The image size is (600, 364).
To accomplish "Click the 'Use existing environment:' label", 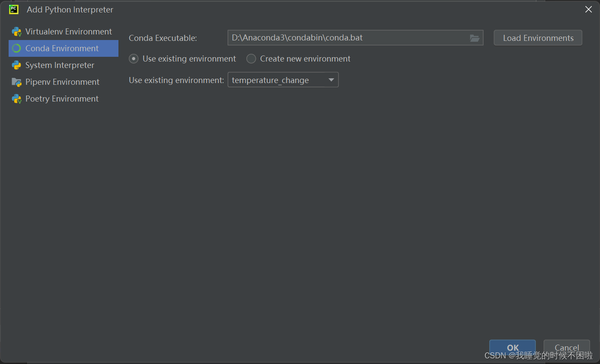I will [x=177, y=80].
